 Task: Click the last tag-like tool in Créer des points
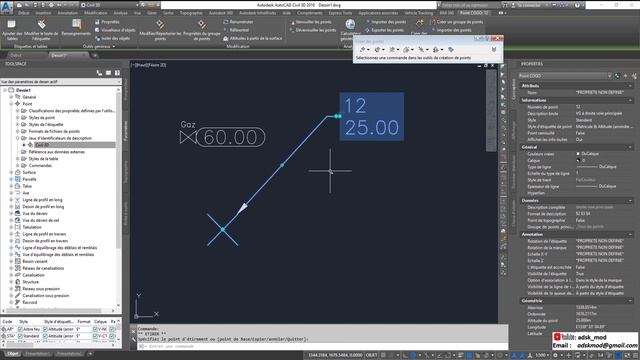pos(451,49)
